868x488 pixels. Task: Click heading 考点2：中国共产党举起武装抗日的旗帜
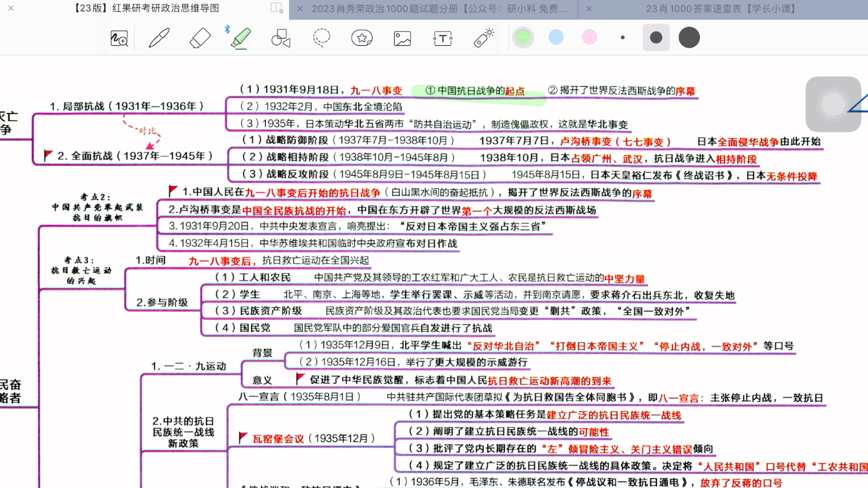96,207
